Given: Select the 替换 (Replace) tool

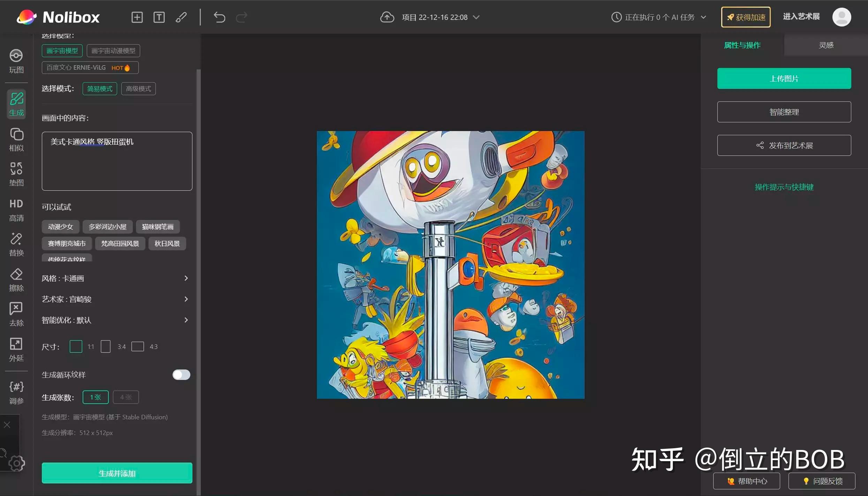Looking at the screenshot, I should point(16,244).
